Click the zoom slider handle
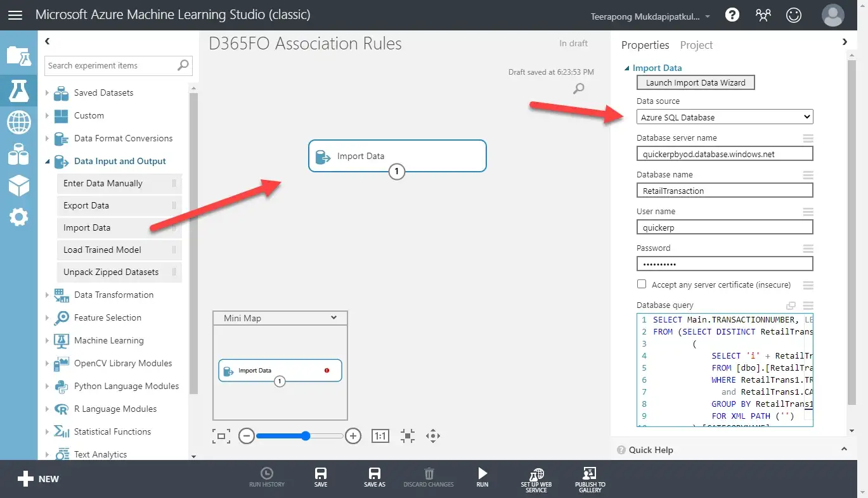868x498 pixels. click(x=306, y=436)
